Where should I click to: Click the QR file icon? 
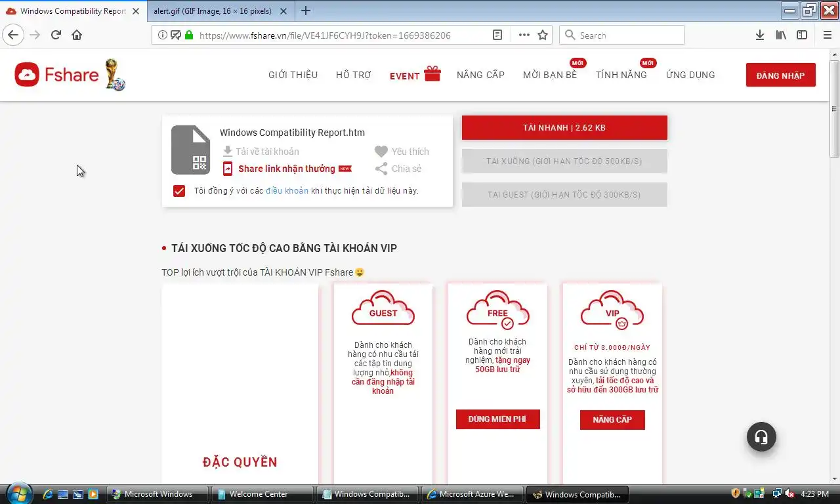(x=191, y=150)
